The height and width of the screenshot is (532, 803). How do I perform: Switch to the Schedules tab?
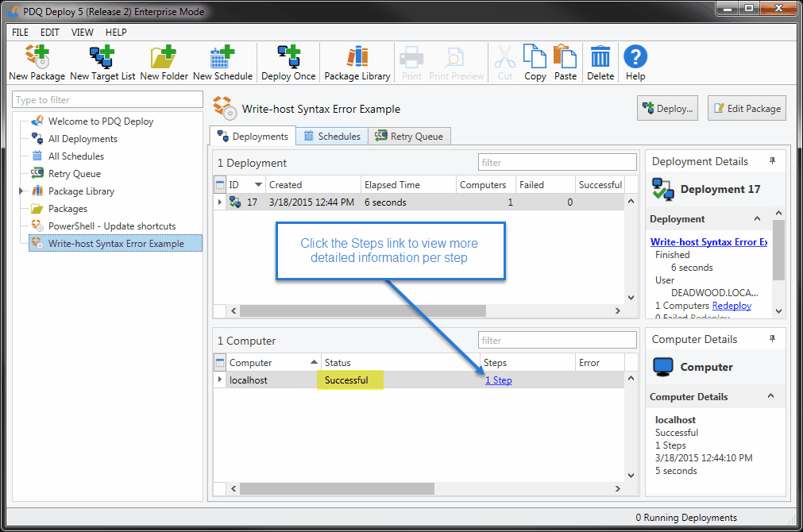pos(332,137)
